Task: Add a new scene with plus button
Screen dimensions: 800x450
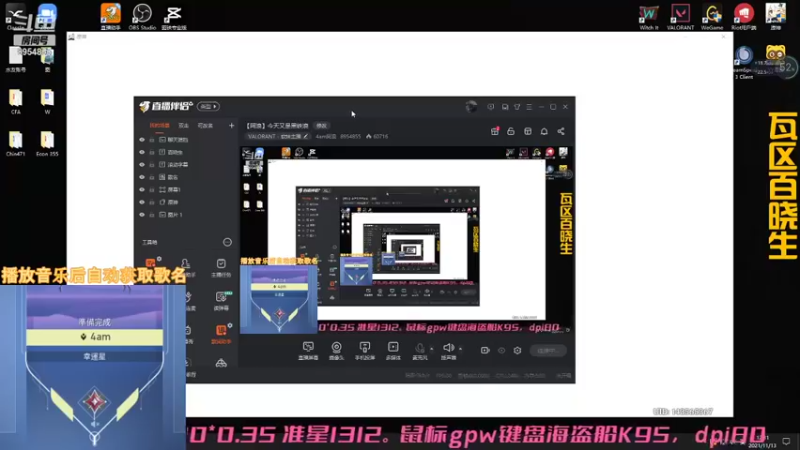Action: click(x=231, y=126)
